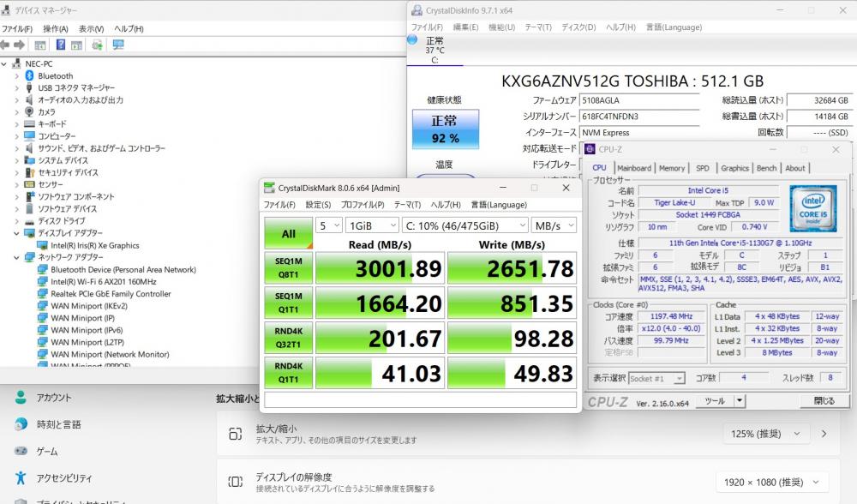Open CrystalDiskInfo 言語(Language) menu
The width and height of the screenshot is (857, 504).
click(674, 27)
